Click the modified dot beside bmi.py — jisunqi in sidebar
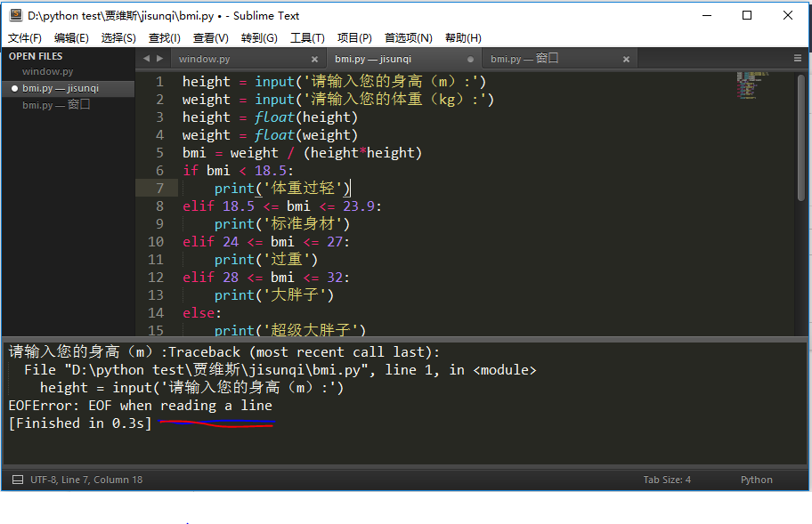The image size is (812, 524). click(14, 88)
